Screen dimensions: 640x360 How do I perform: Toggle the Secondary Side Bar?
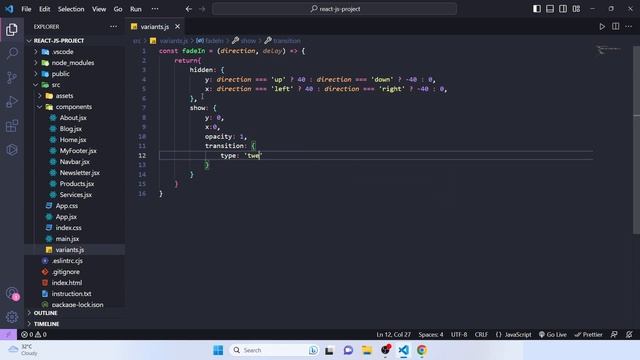(x=563, y=9)
